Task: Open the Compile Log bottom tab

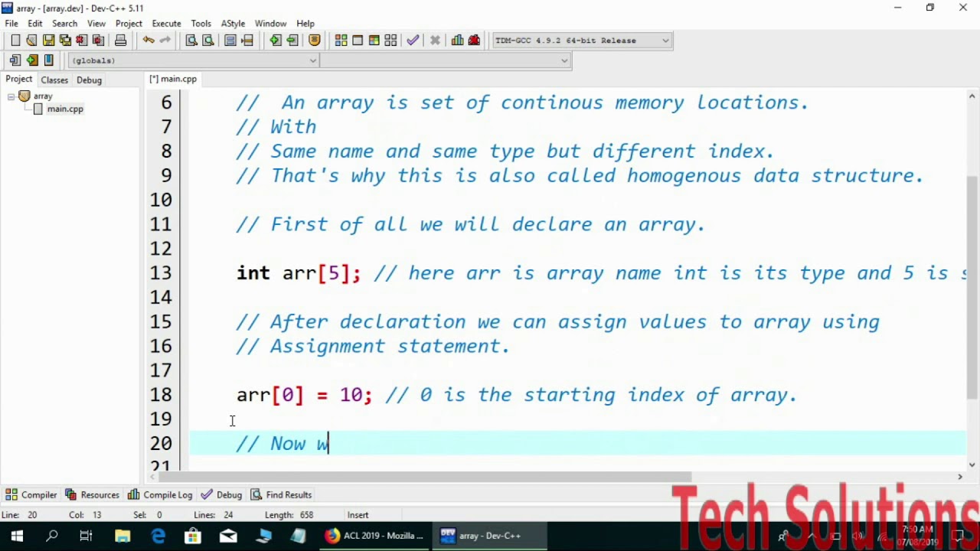Action: click(160, 495)
